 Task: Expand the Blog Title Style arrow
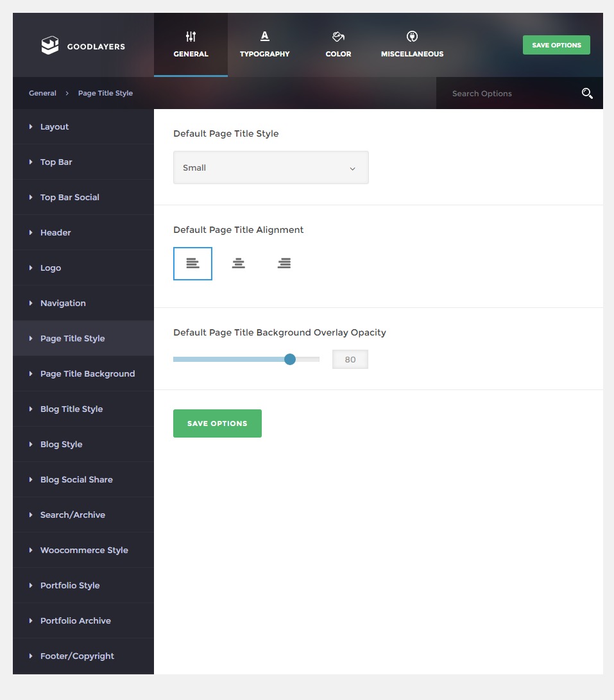click(x=31, y=409)
